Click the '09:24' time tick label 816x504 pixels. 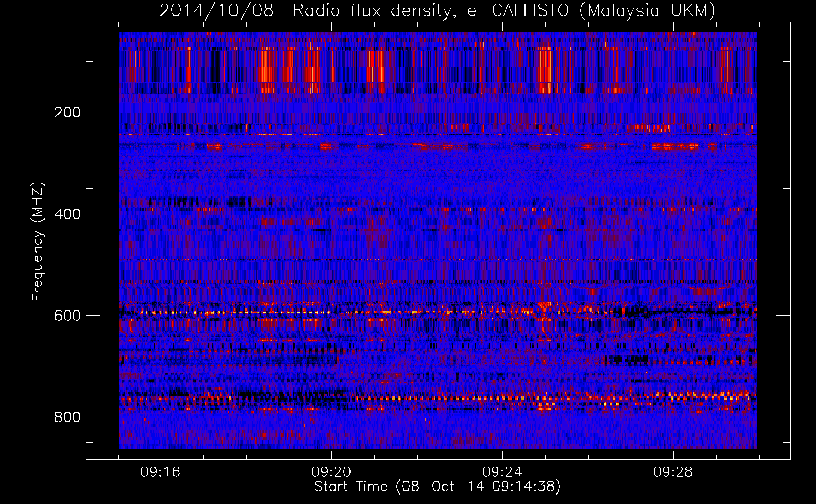tap(502, 472)
